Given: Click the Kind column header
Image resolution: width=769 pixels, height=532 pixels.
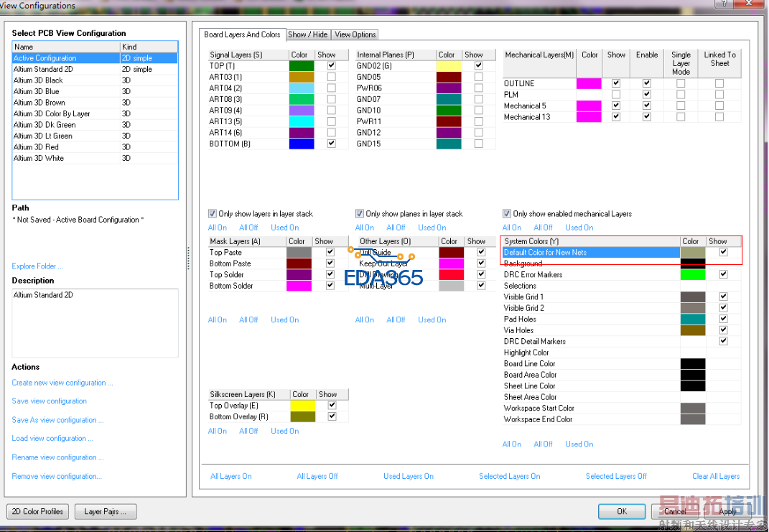Looking at the screenshot, I should coord(149,47).
